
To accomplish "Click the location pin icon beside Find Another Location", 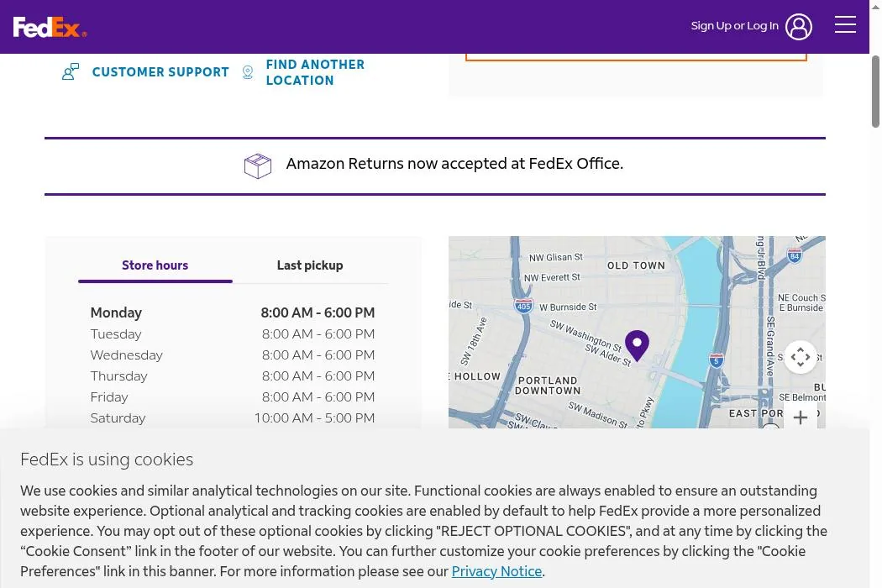I will (x=248, y=72).
